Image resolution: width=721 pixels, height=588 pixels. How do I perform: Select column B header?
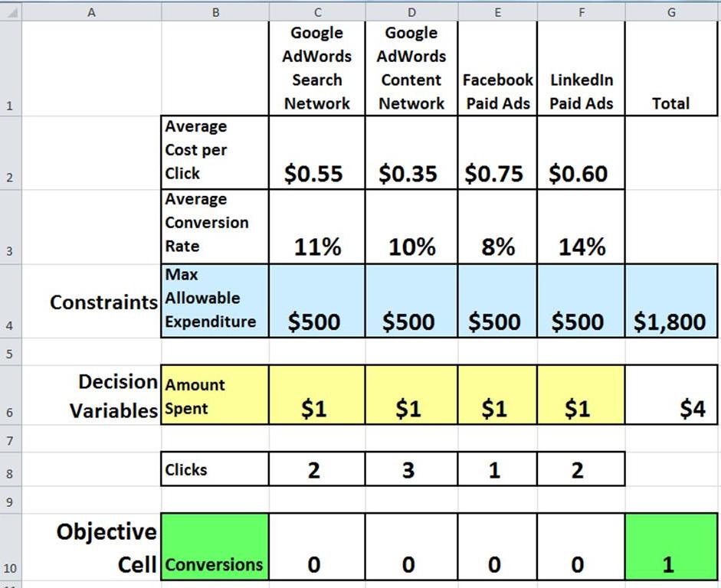(x=215, y=12)
